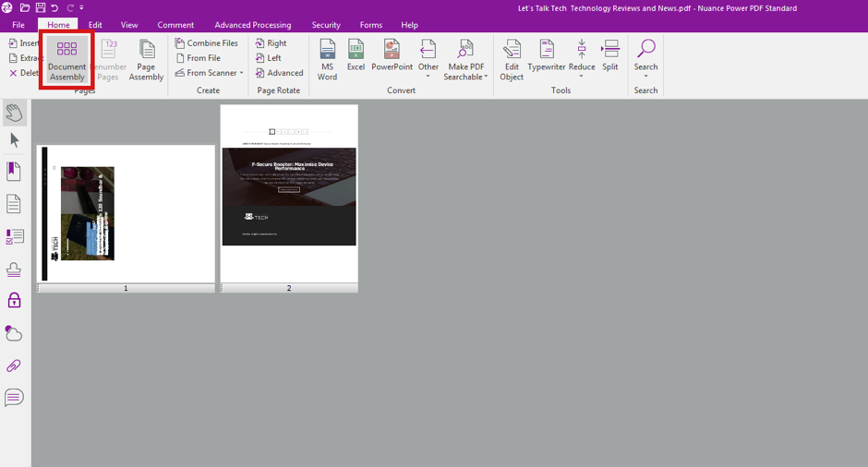Click the Page Assembly button
This screenshot has height=467, width=868.
tap(146, 60)
